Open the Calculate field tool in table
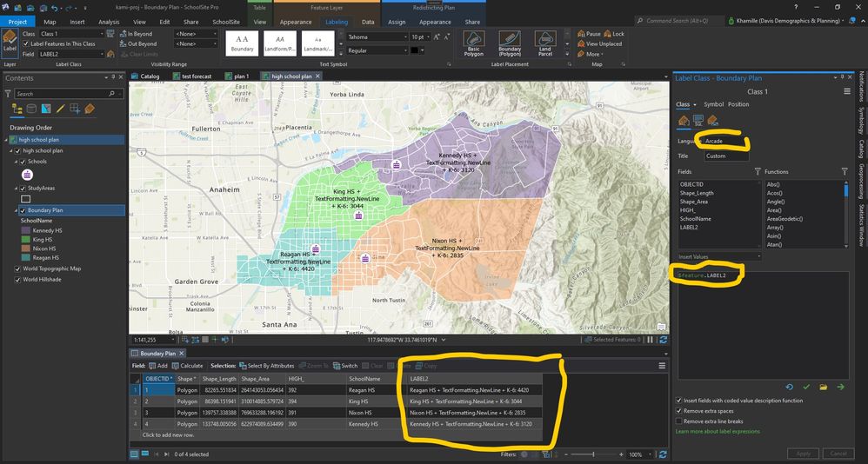The width and height of the screenshot is (868, 464). click(x=187, y=366)
